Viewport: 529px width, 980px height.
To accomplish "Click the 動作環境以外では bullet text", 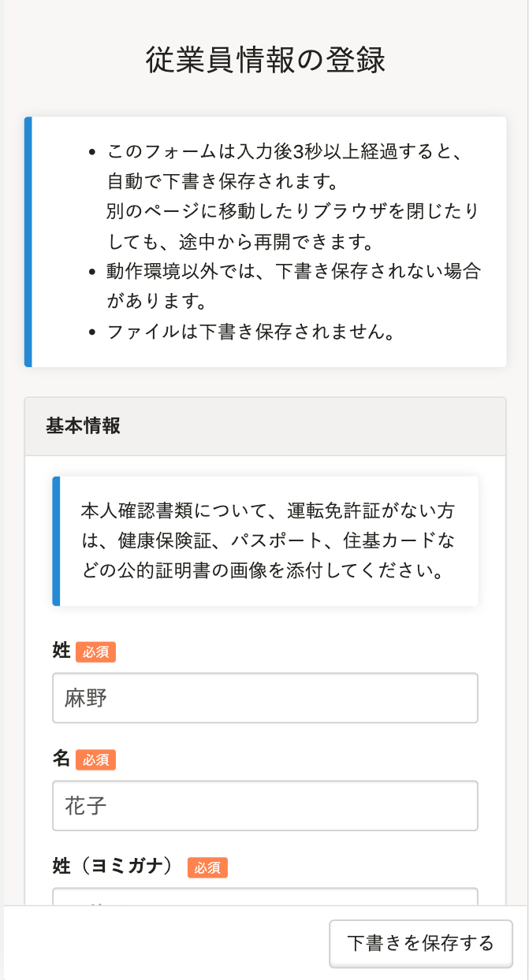I will tap(293, 272).
